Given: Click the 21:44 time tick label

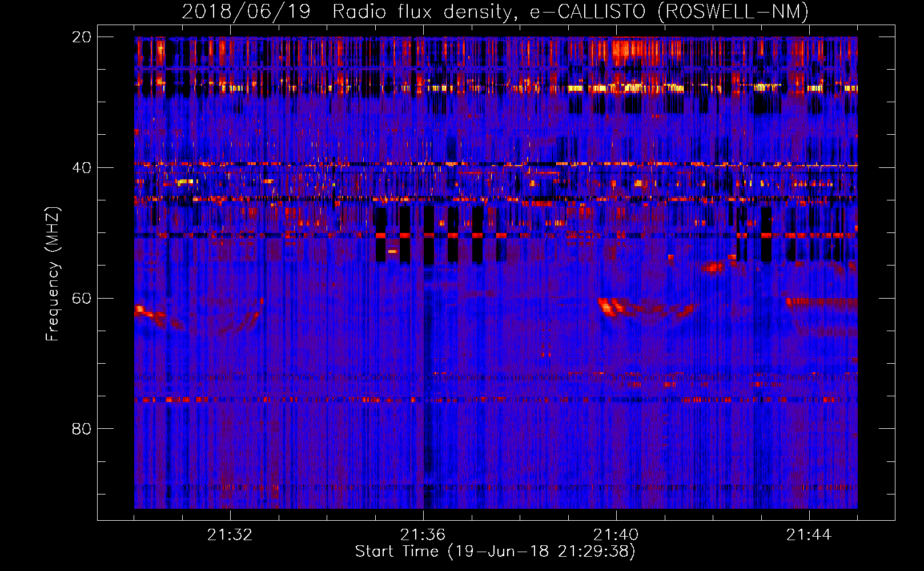Looking at the screenshot, I should coord(809,534).
